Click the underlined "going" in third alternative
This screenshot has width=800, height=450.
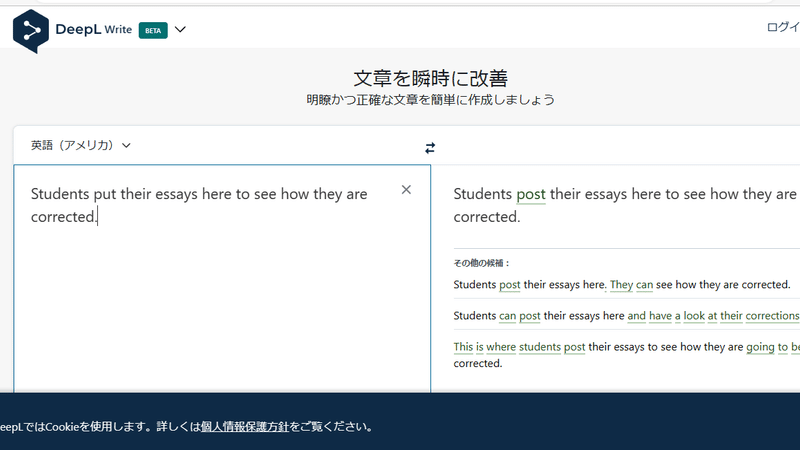point(760,347)
